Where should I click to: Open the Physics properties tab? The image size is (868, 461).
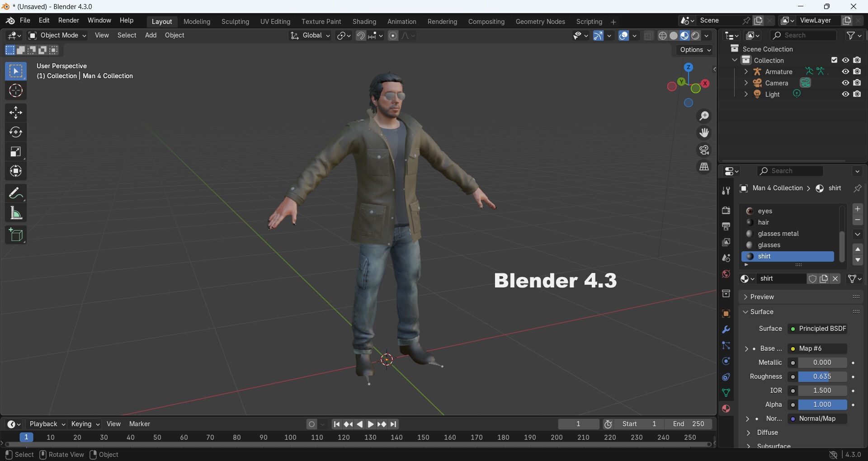pos(726,361)
